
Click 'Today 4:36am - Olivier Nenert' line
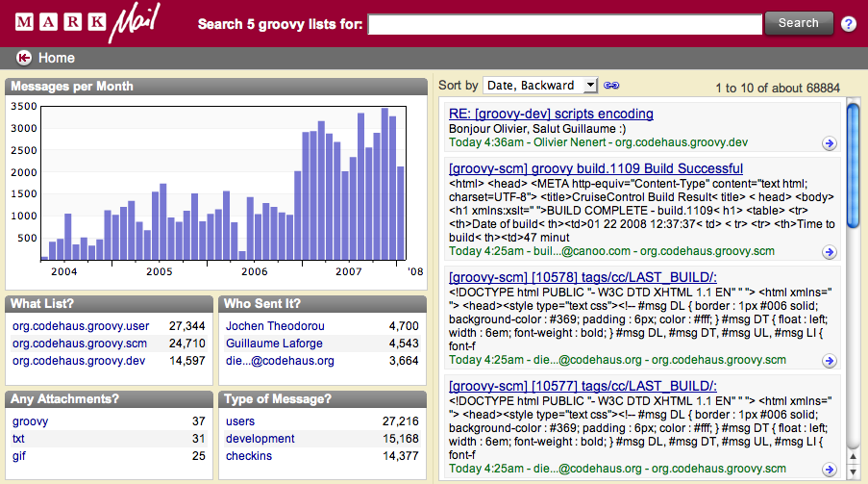(598, 142)
